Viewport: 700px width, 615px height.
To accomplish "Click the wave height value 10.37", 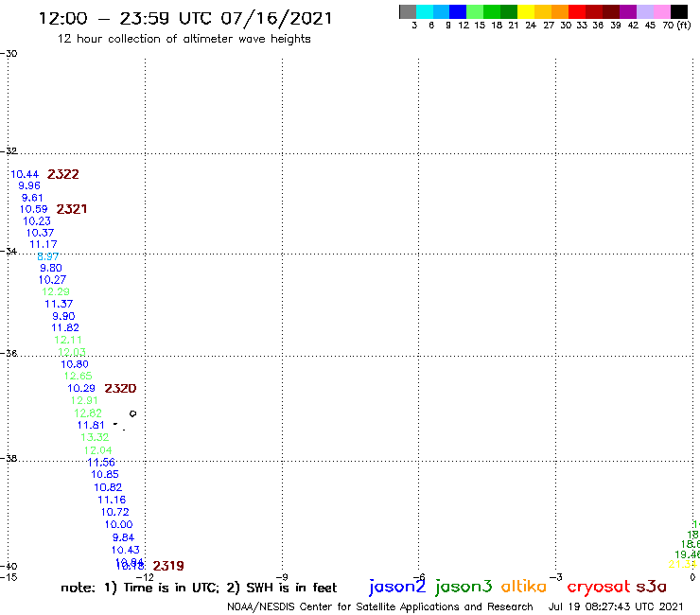I will [x=40, y=233].
